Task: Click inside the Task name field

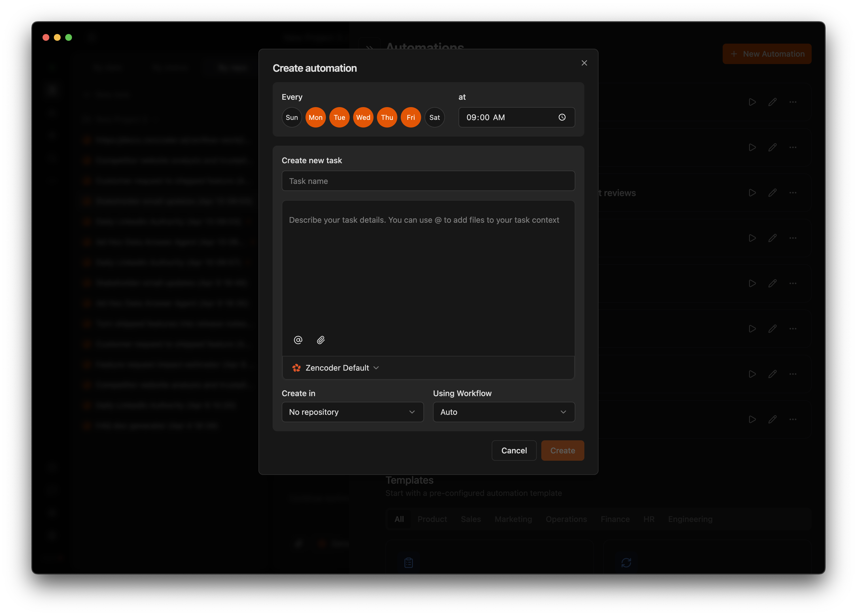Action: [428, 181]
